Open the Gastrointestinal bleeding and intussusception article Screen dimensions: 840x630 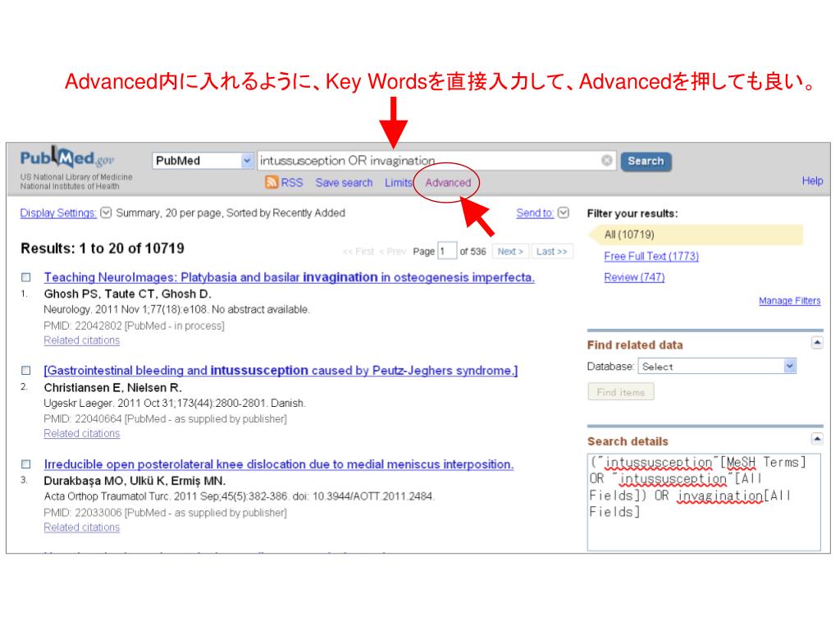point(281,371)
